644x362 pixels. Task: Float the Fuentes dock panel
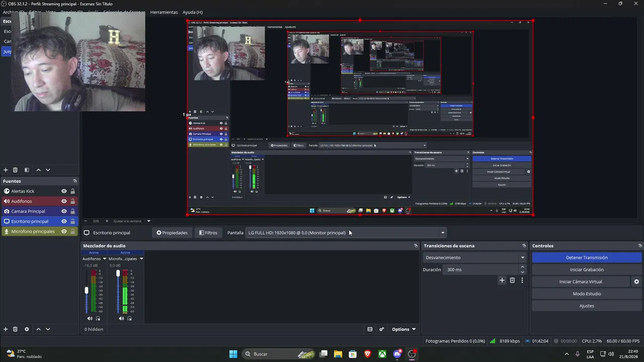coord(75,181)
